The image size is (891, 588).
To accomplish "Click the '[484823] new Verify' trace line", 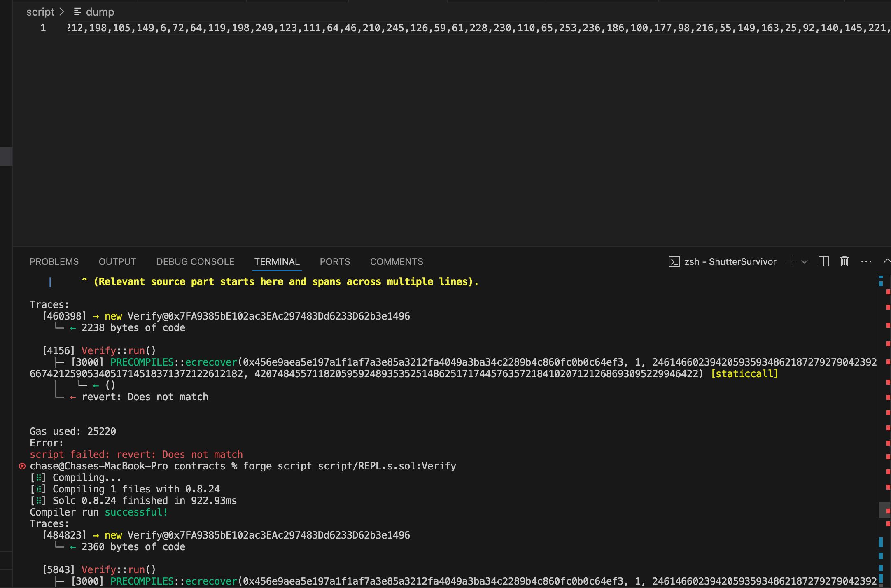I will [226, 535].
